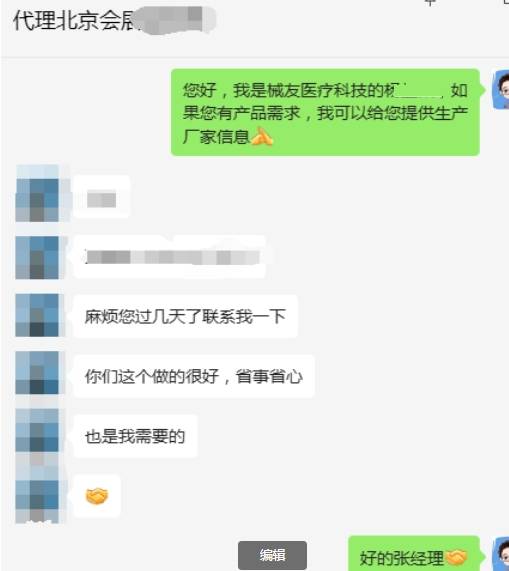Select the green message starting with 您好，我是械友医疗科技
509x571 pixels.
point(325,112)
